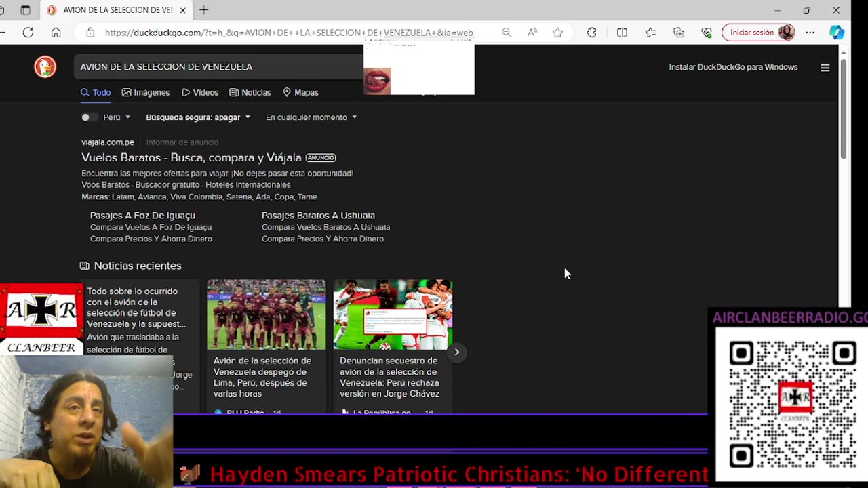Screen dimensions: 868x488
Task: Click the DuckDuckGo search input field
Action: pyautogui.click(x=217, y=67)
